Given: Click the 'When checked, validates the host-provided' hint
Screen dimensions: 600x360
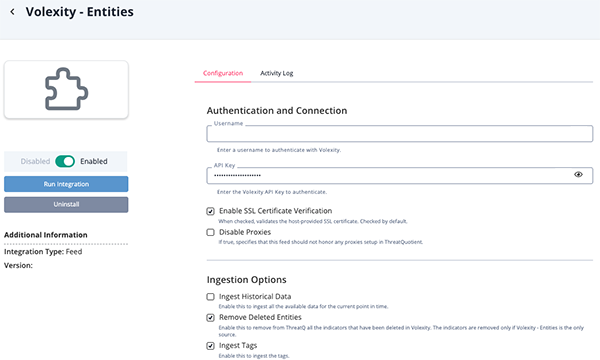Looking at the screenshot, I should point(313,221).
